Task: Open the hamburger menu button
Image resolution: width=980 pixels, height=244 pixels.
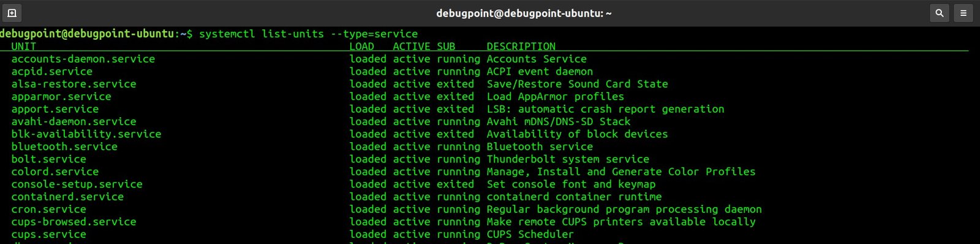Action: [963, 13]
